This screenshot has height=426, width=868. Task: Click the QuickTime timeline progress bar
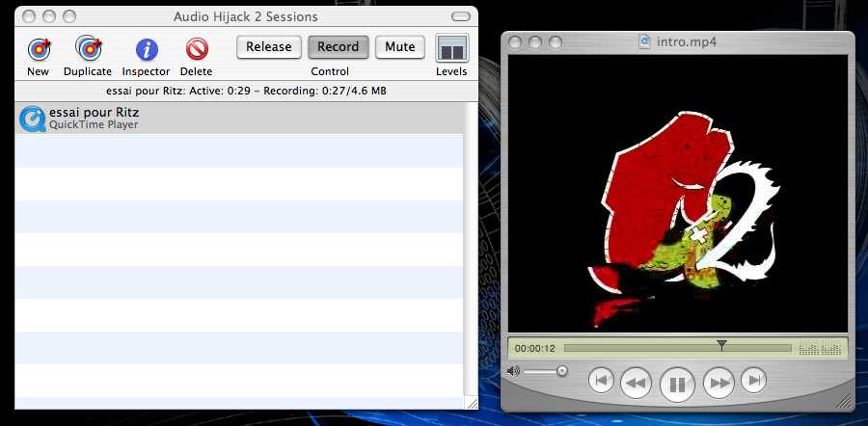pyautogui.click(x=678, y=348)
